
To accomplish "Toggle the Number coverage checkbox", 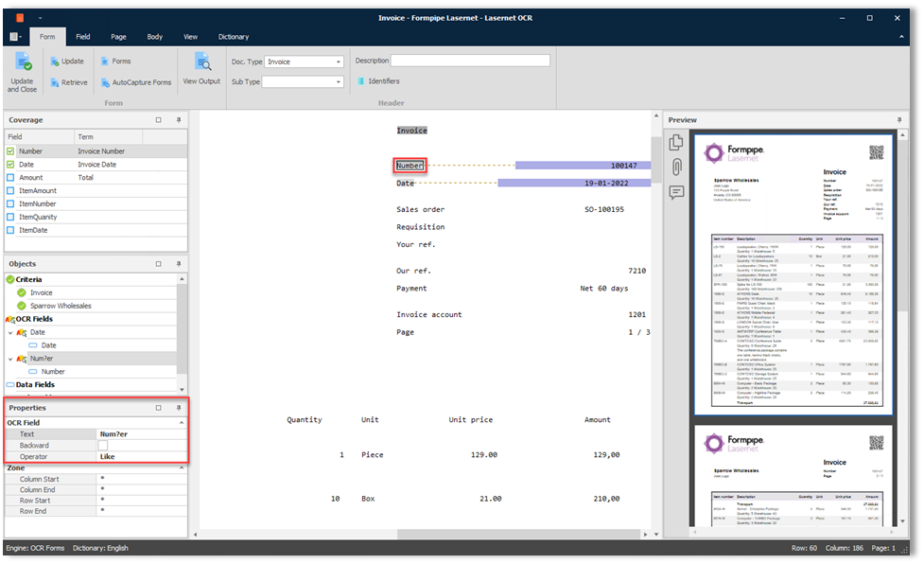I will (x=10, y=151).
